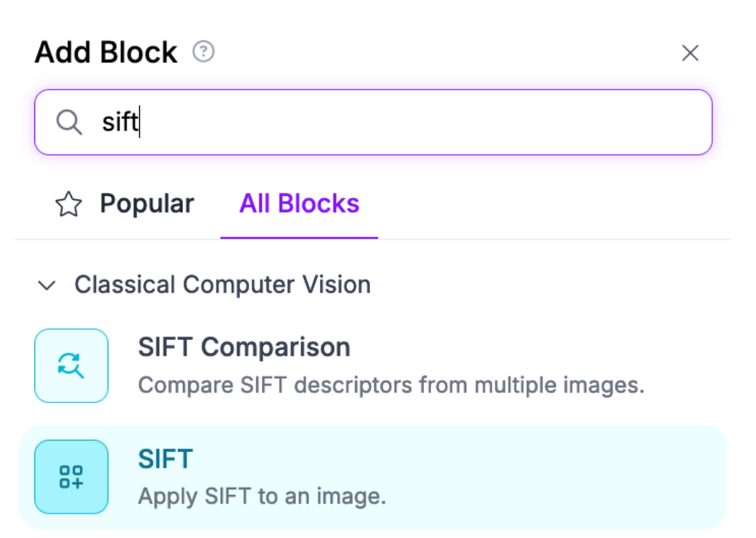This screenshot has height=538, width=756.
Task: Click the magnifier icon in search box
Action: point(69,123)
